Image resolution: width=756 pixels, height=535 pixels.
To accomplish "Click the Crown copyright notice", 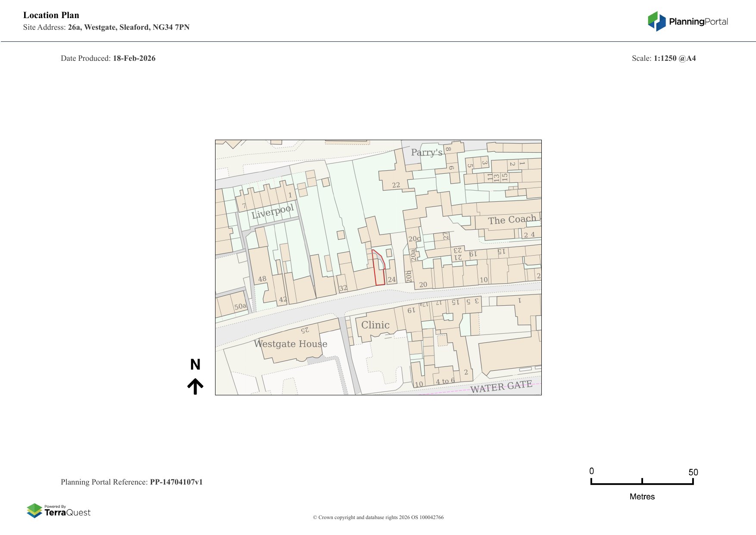I will pyautogui.click(x=378, y=517).
